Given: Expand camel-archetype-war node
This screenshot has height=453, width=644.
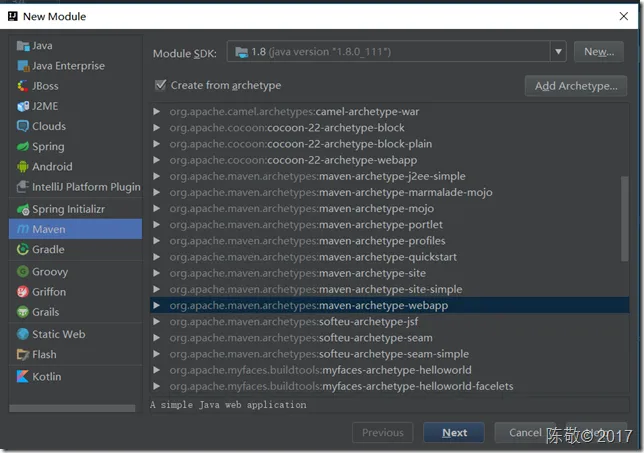Looking at the screenshot, I should tap(156, 111).
